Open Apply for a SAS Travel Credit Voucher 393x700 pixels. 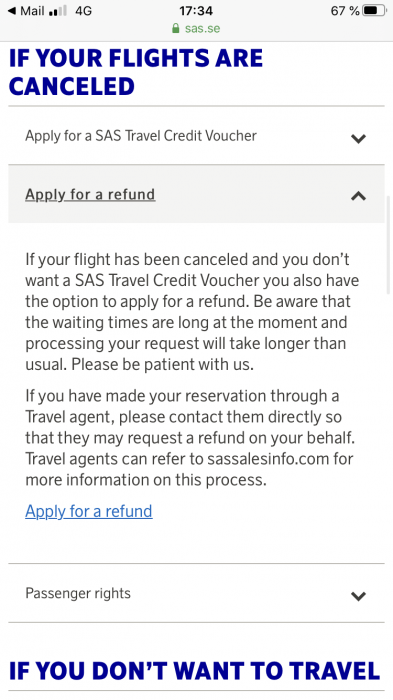(196, 136)
